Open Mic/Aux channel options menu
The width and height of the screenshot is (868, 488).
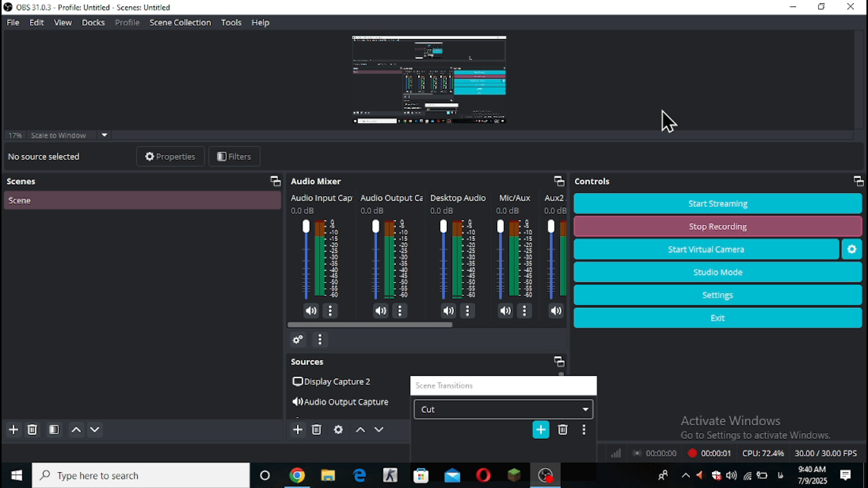click(x=524, y=311)
